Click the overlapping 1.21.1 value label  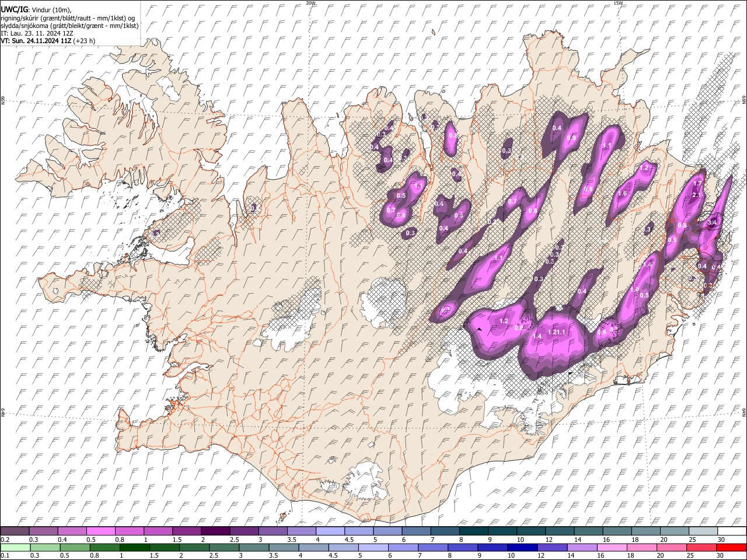(x=557, y=332)
